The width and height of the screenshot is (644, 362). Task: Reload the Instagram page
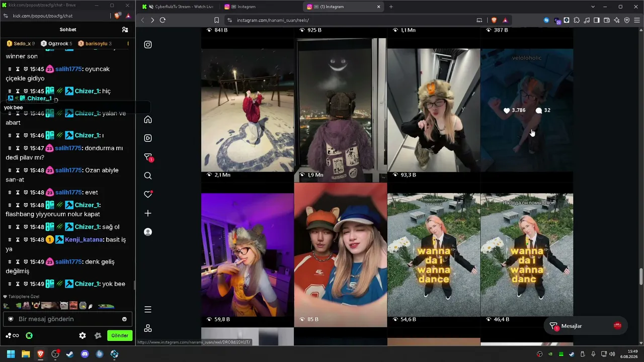(163, 20)
